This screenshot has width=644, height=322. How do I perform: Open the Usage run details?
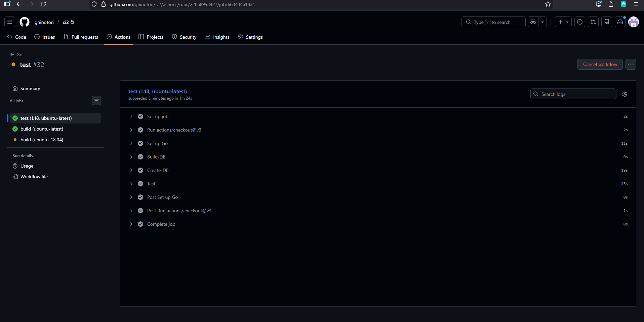tap(55, 166)
